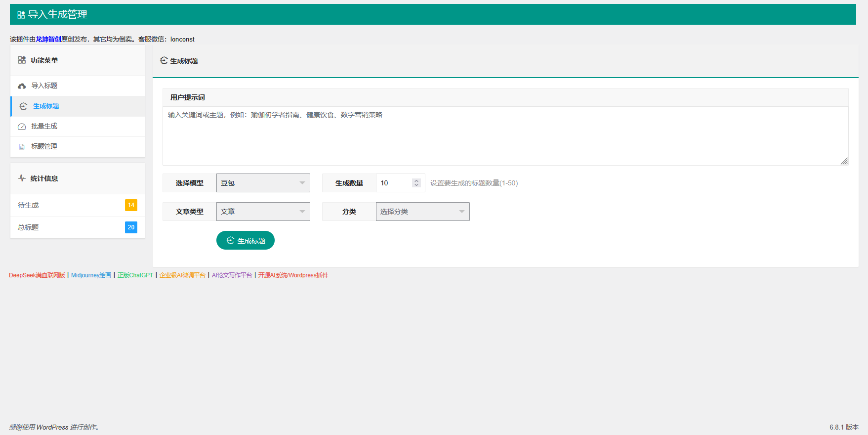Click the icon in 导入生成管理 header
This screenshot has width=868, height=435.
tap(21, 15)
